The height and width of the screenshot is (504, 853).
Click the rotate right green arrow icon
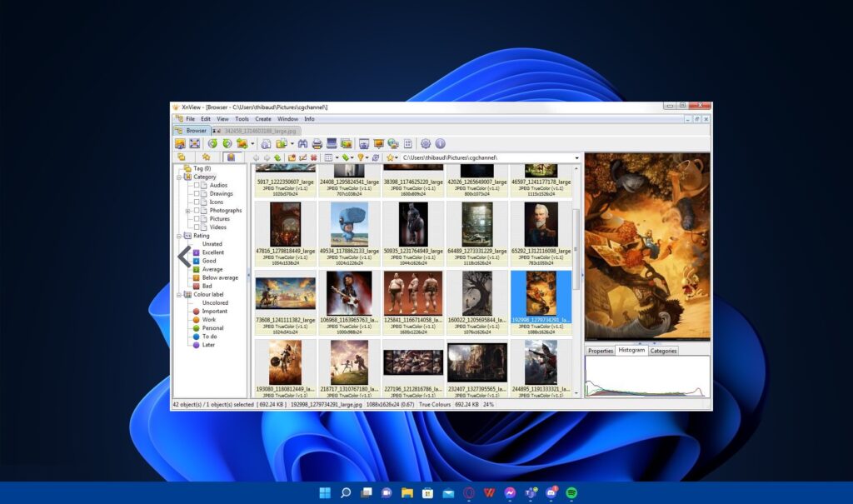(x=227, y=143)
